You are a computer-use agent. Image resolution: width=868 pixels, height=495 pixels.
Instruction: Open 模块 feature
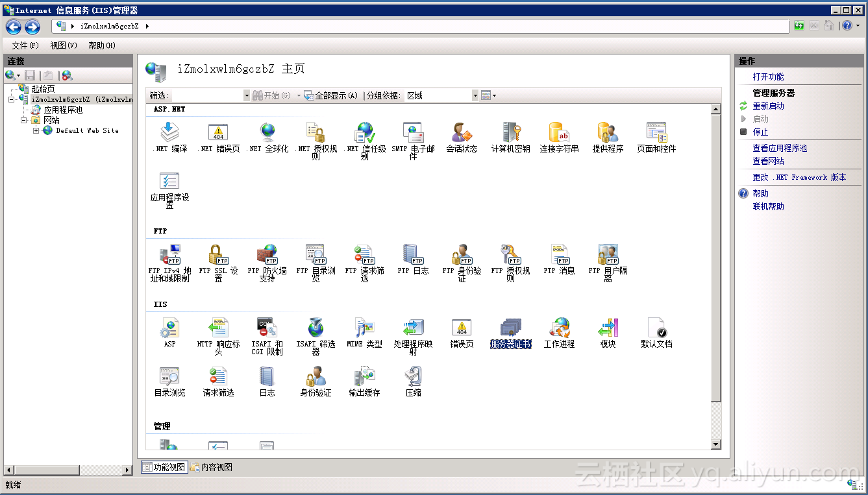click(x=608, y=332)
